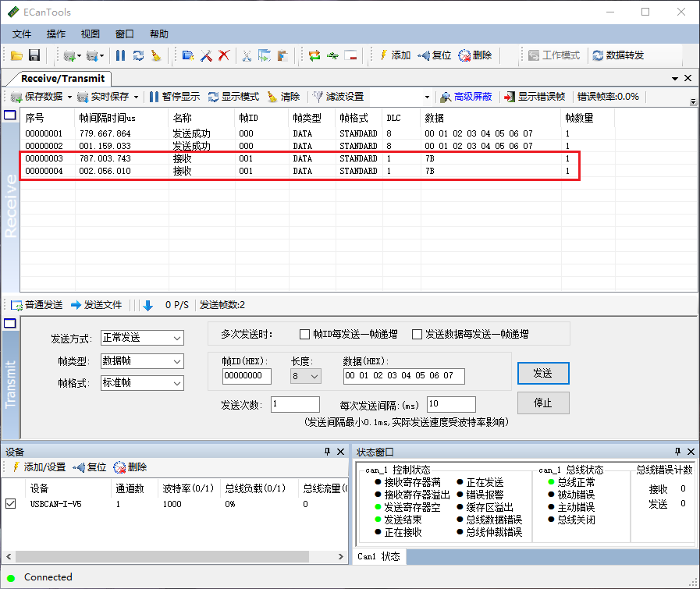The height and width of the screenshot is (589, 700).
Task: Open the 操作 menu
Action: point(56,34)
